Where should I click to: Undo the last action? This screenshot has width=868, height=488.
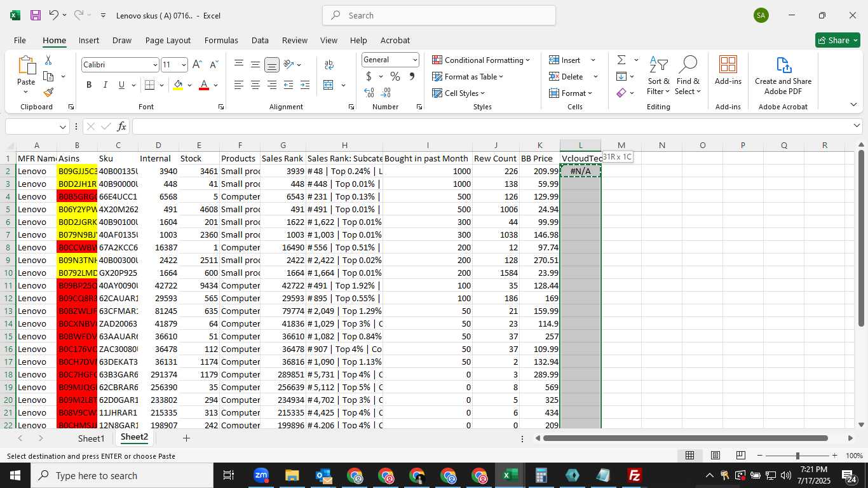(x=54, y=15)
